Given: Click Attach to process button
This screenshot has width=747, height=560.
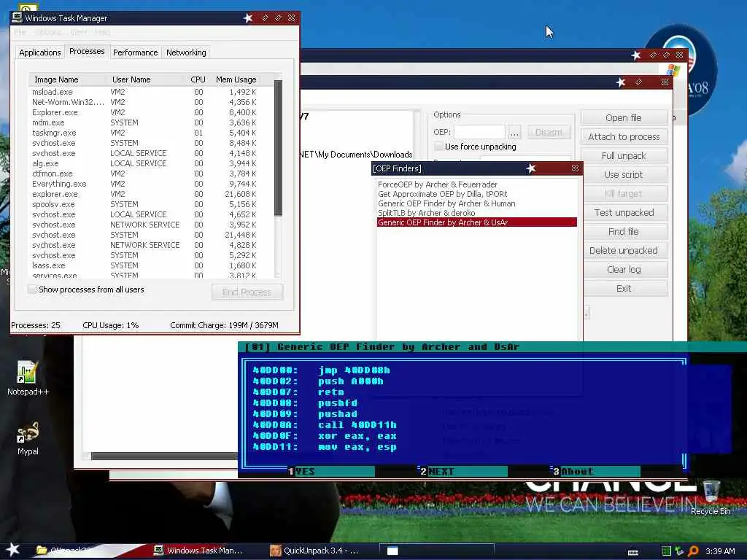Looking at the screenshot, I should (624, 136).
